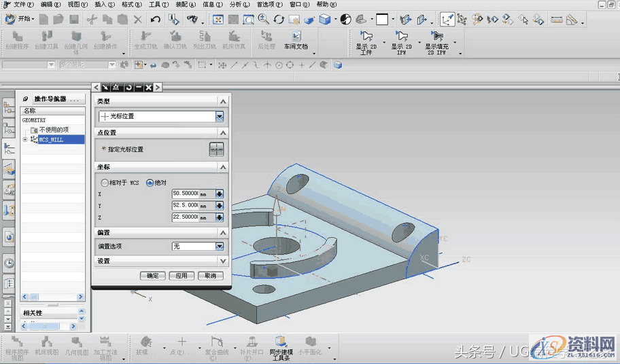620x364 pixels.
Task: Select the 绝对 radio button
Action: 150,183
